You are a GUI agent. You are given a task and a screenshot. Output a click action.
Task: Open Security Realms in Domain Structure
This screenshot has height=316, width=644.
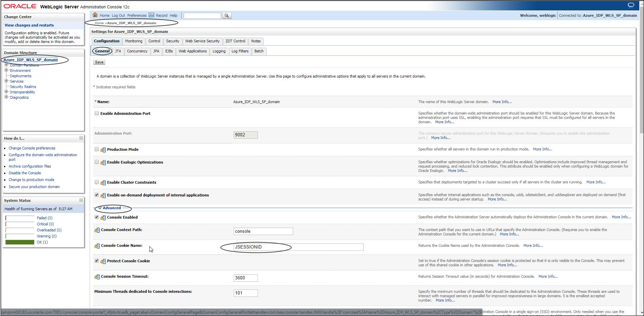(23, 87)
